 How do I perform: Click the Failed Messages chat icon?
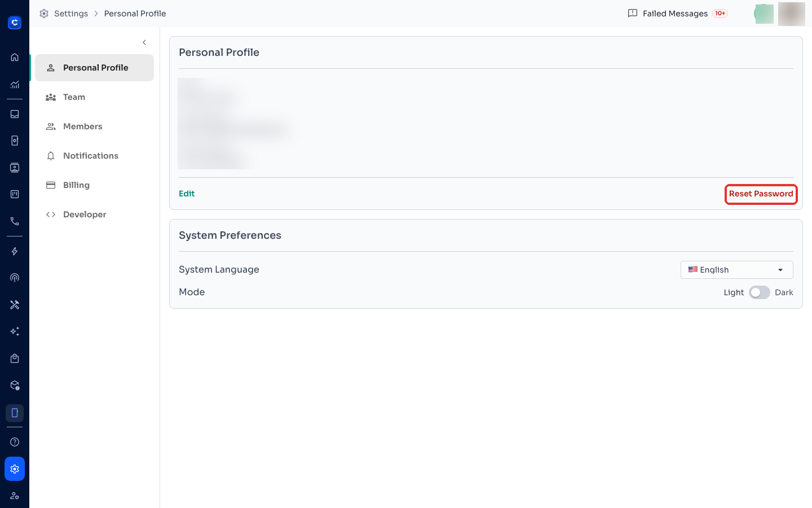(633, 14)
